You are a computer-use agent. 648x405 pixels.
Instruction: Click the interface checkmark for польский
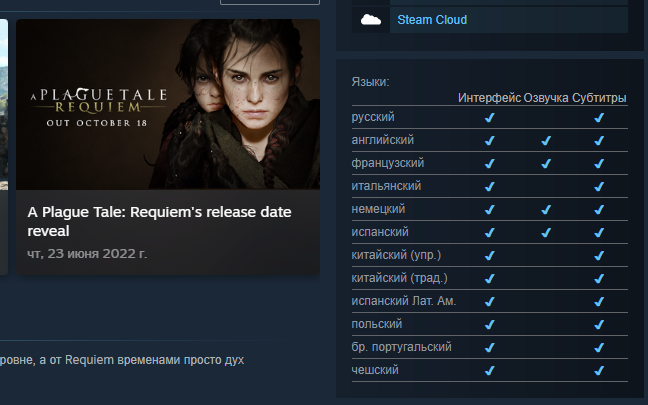(490, 324)
